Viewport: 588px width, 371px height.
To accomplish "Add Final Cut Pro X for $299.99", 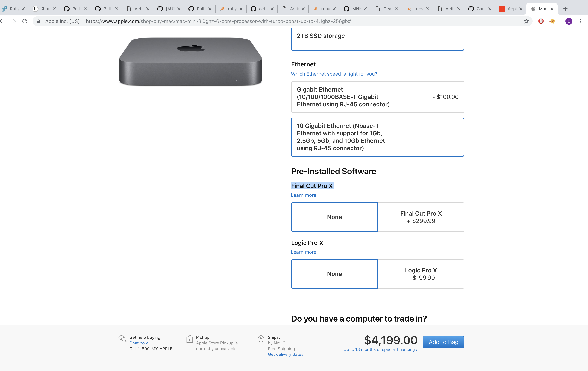I will pos(421,217).
